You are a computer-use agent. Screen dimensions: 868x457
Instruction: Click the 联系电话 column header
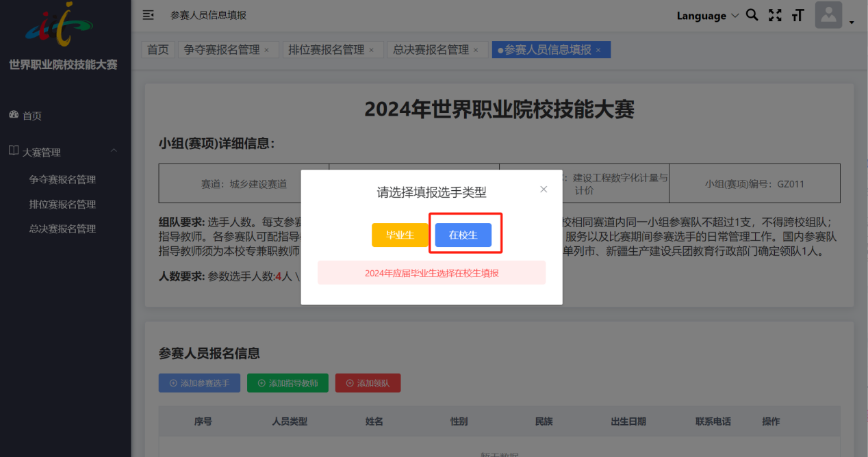click(x=713, y=421)
